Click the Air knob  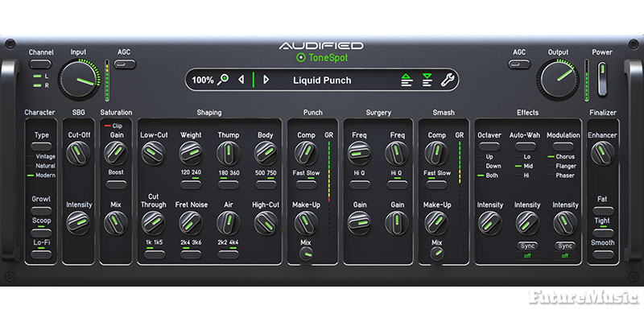coord(229,223)
